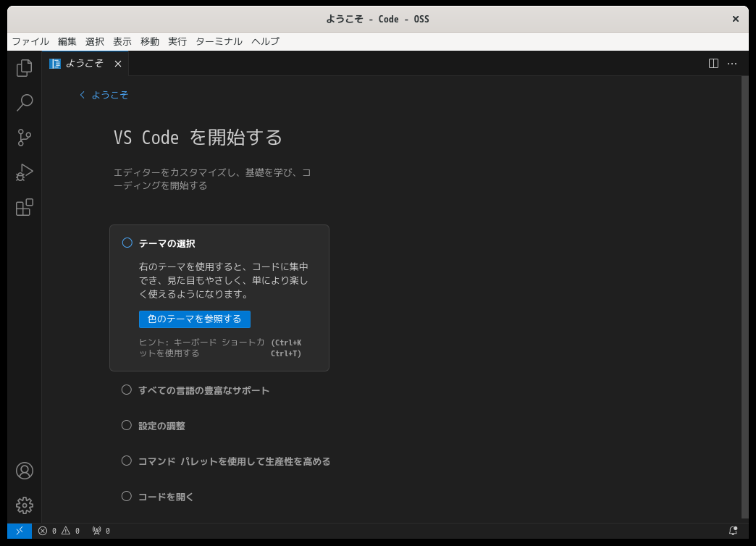Screen dimensions: 756x546
Task: Show errors count in status bar
Action: pos(47,531)
